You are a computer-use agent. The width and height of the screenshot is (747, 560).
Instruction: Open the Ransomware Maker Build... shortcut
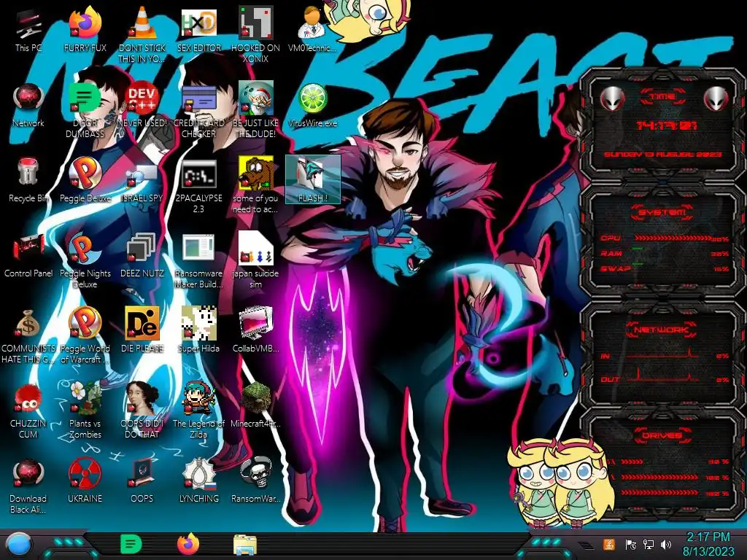click(198, 260)
